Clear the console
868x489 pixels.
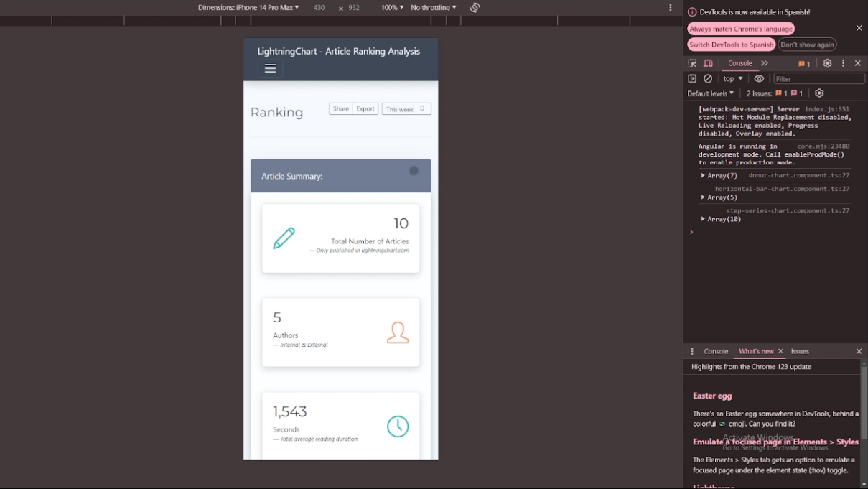(x=708, y=79)
